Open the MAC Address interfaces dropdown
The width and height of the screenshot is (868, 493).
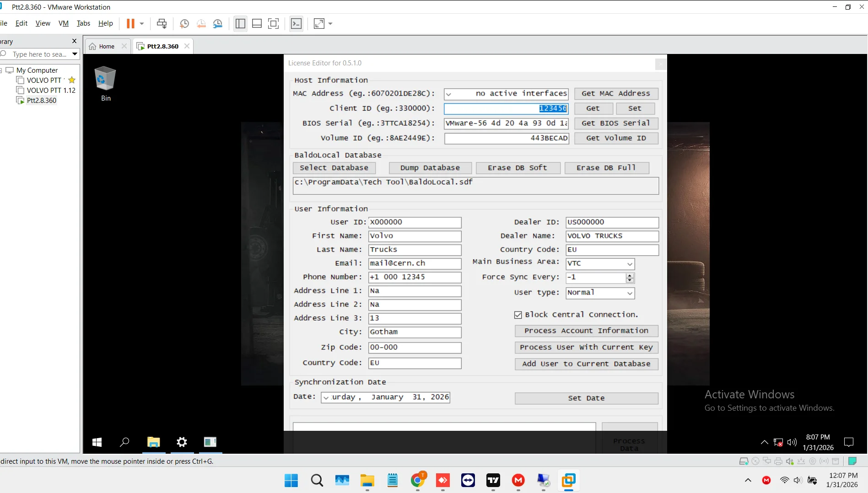click(449, 94)
